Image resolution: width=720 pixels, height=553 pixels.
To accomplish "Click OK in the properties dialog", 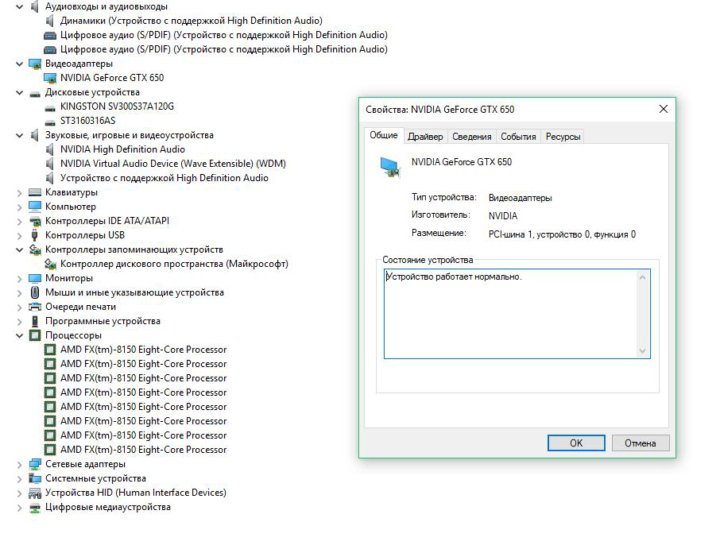I will 576,443.
